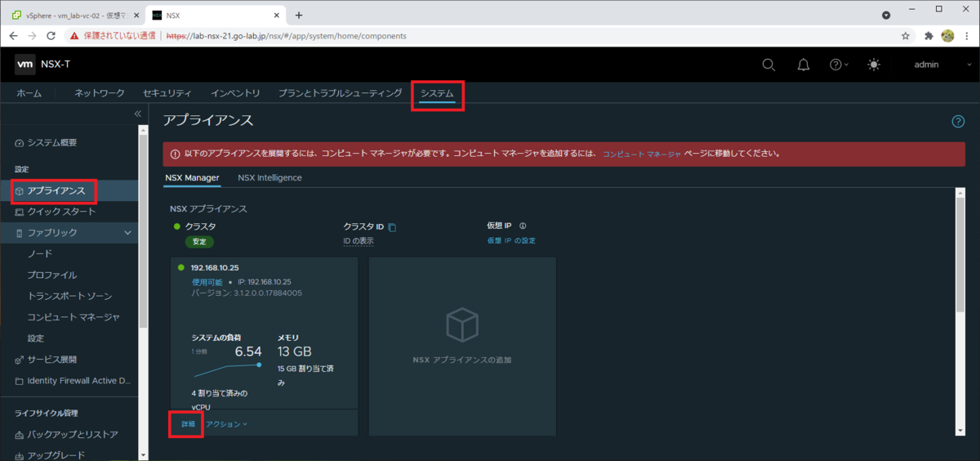Screen dimensions: 980x461
Task: Open システム概要 in the sidebar
Action: click(x=52, y=143)
